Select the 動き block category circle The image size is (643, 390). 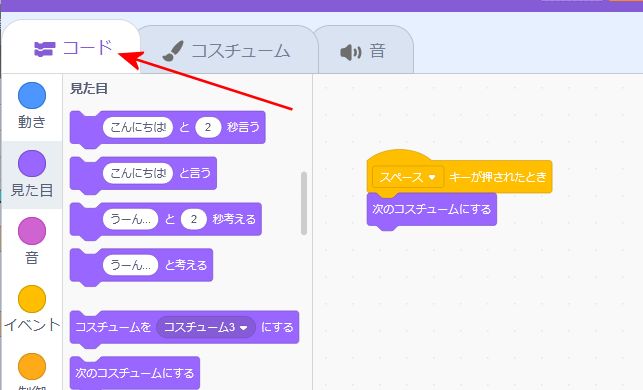32,96
